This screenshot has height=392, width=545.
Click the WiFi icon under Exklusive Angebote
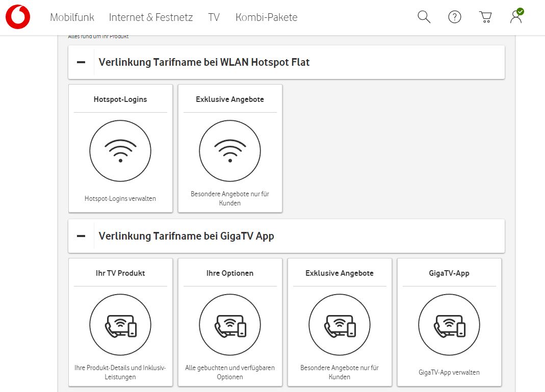point(230,150)
